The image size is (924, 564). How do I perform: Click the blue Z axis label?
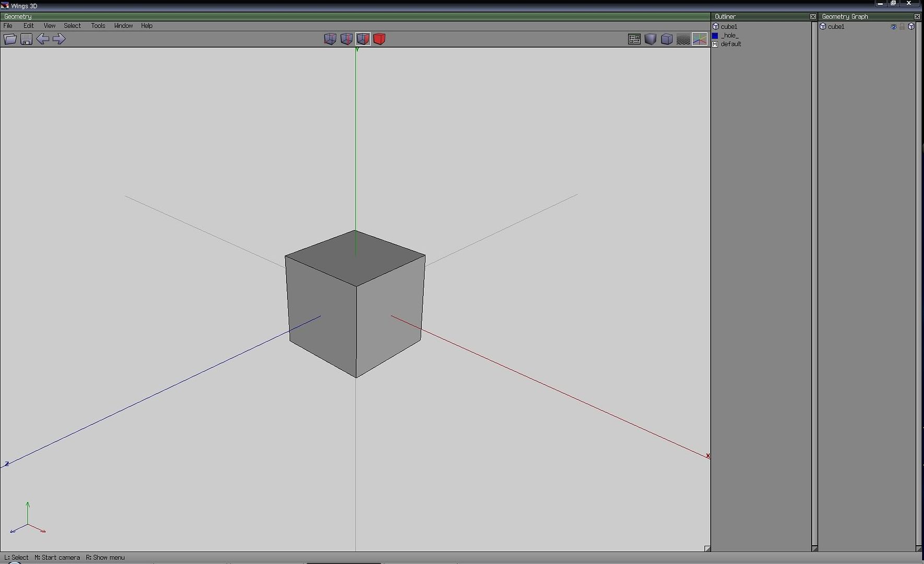[x=7, y=463]
